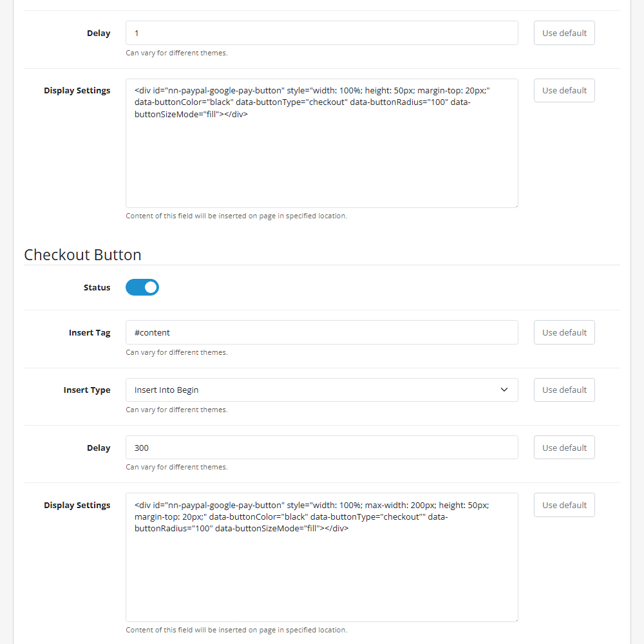
Task: Reset Insert Type using its Use default button
Action: [x=564, y=390]
